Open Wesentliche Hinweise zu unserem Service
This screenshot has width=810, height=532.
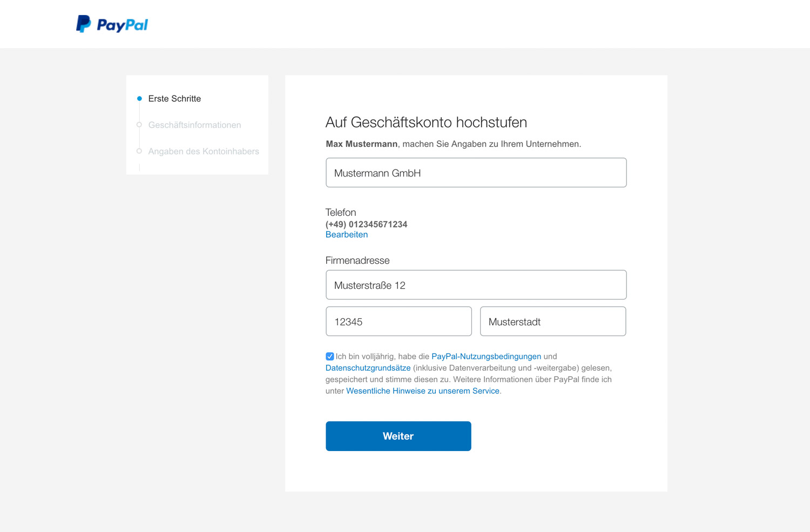point(423,391)
